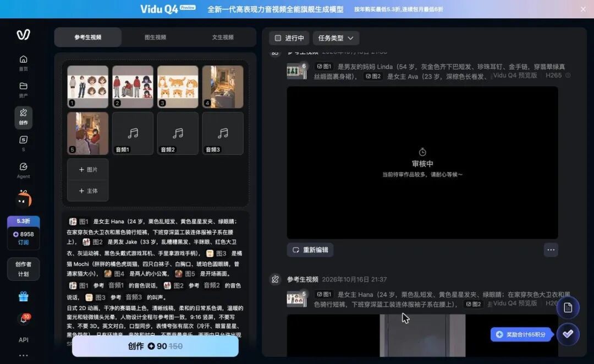The width and height of the screenshot is (594, 364).
Task: Select cat reference thumbnail 3
Action: [x=178, y=87]
